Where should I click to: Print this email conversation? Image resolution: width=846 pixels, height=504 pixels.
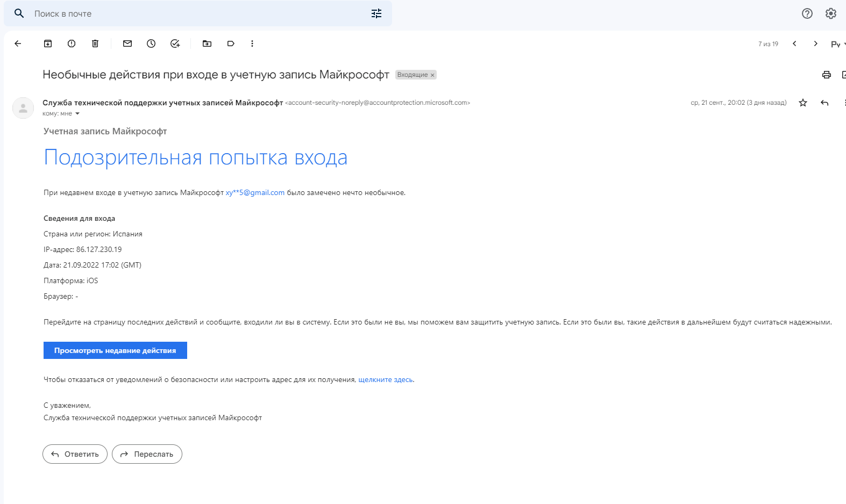[827, 75]
